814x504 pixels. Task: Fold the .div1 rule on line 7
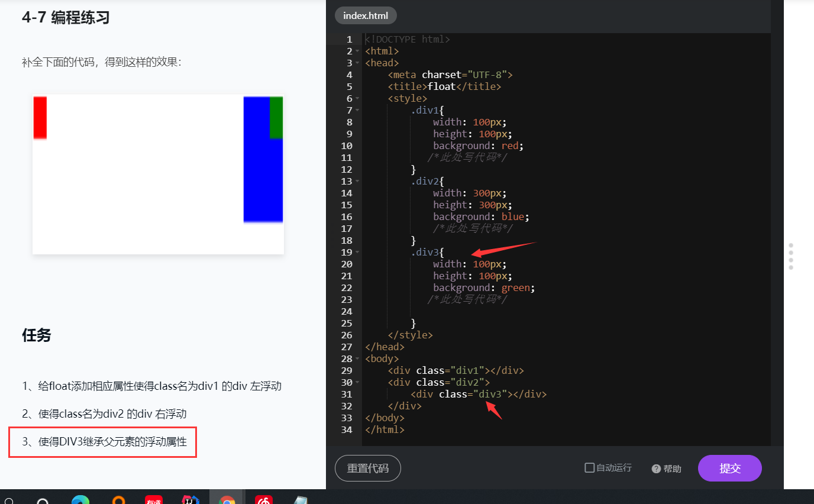(357, 110)
